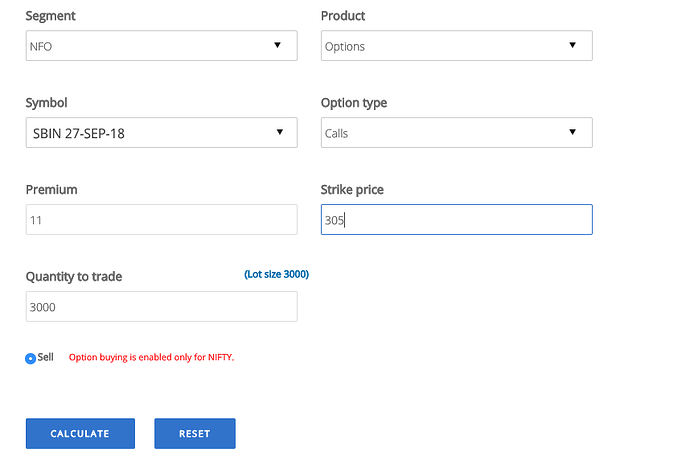Select the Sell radio button

[x=30, y=359]
